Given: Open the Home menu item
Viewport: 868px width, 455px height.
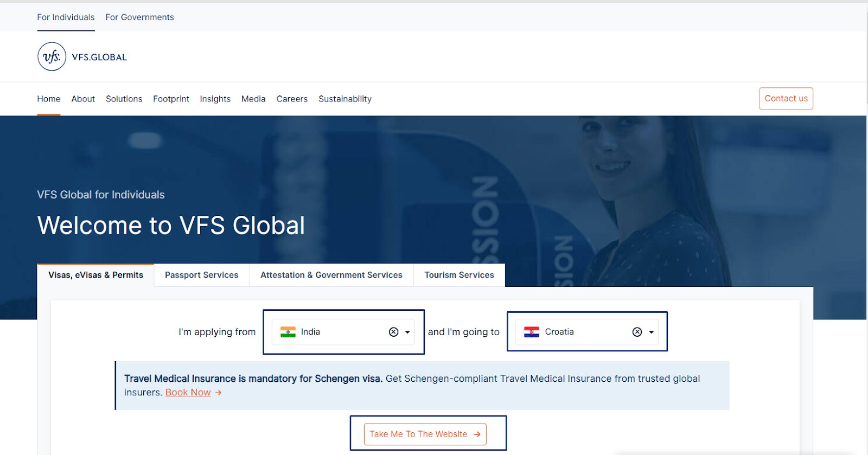Looking at the screenshot, I should 49,99.
